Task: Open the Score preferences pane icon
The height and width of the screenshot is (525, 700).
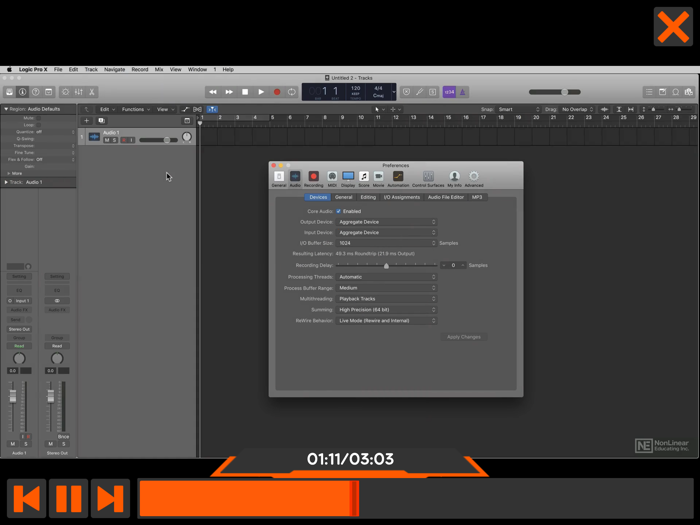Action: click(x=364, y=179)
